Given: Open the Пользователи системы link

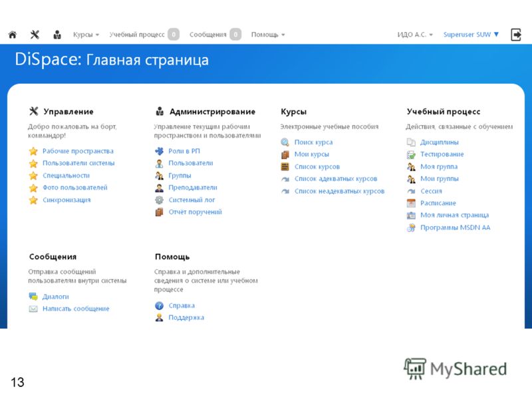Looking at the screenshot, I should (x=78, y=163).
